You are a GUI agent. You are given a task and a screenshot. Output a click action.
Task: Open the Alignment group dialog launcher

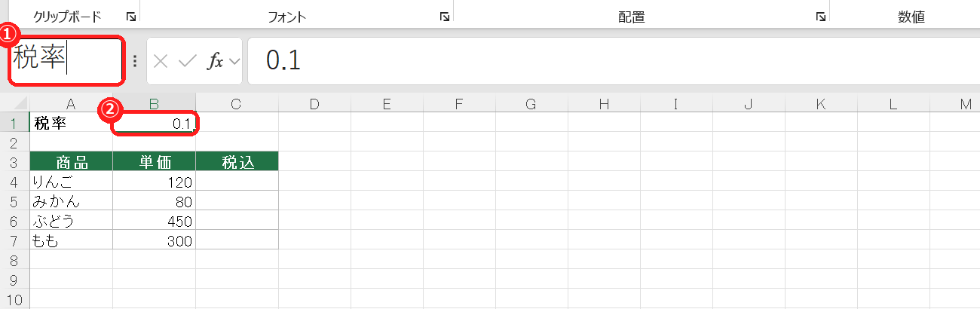click(x=820, y=17)
